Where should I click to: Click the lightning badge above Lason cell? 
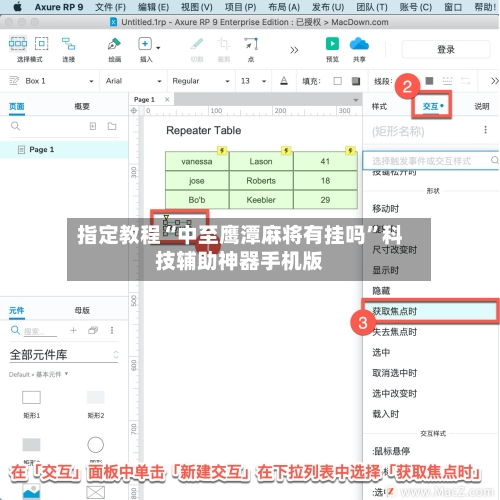(286, 150)
